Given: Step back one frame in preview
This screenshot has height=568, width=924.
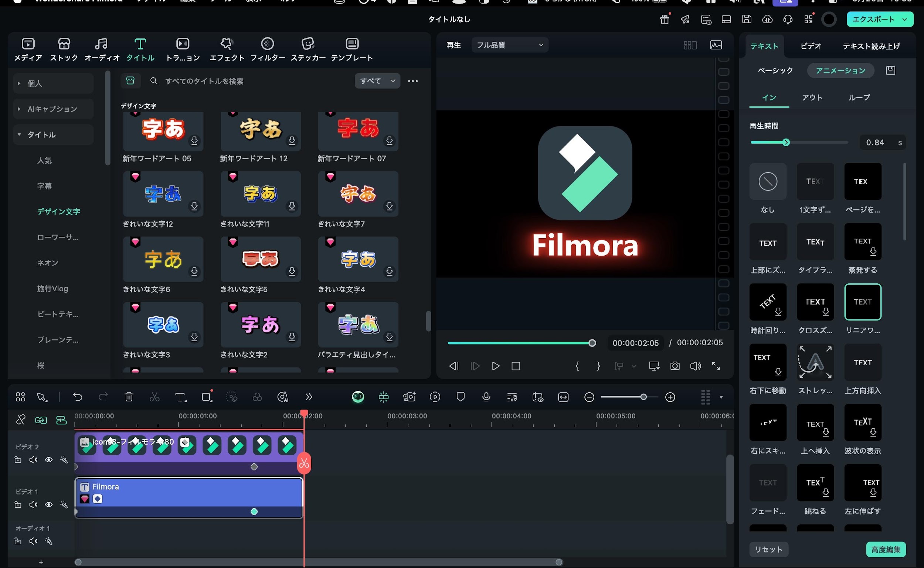Looking at the screenshot, I should pyautogui.click(x=454, y=366).
